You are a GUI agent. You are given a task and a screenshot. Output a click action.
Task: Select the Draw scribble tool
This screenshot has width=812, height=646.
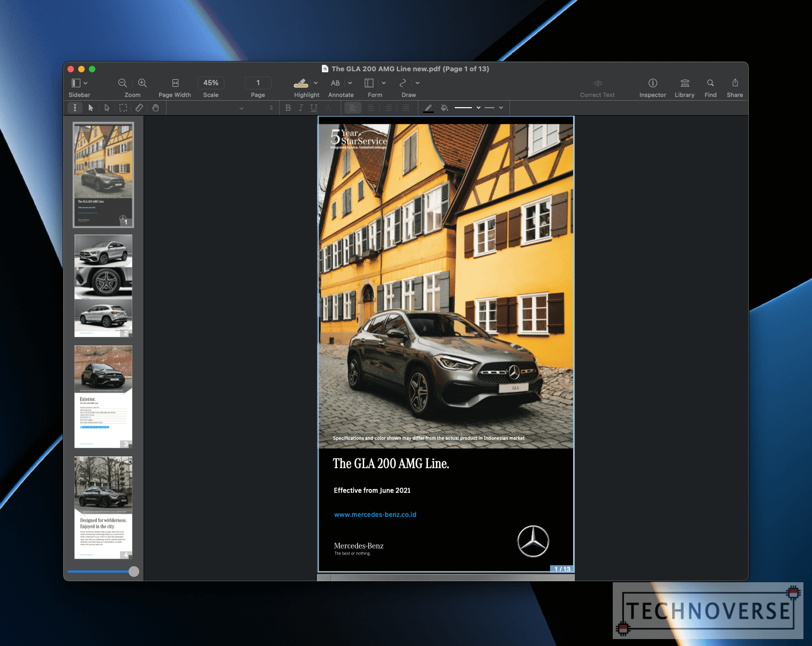tap(403, 83)
